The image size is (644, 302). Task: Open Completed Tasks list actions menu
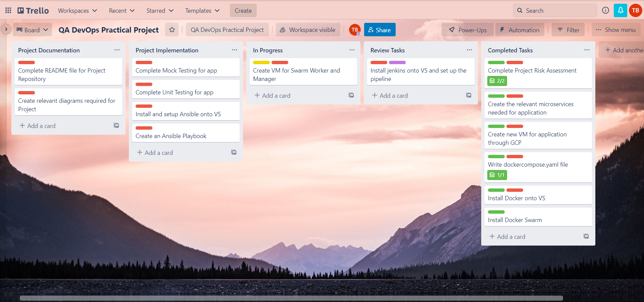point(587,50)
